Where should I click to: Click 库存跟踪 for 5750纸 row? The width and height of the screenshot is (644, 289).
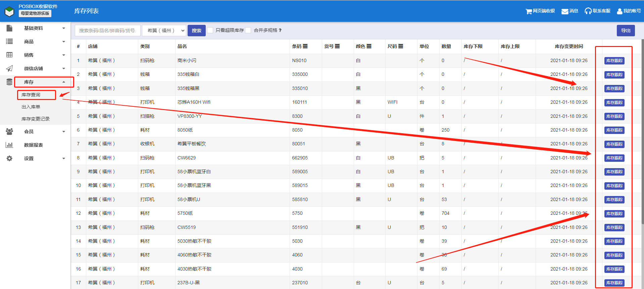614,214
